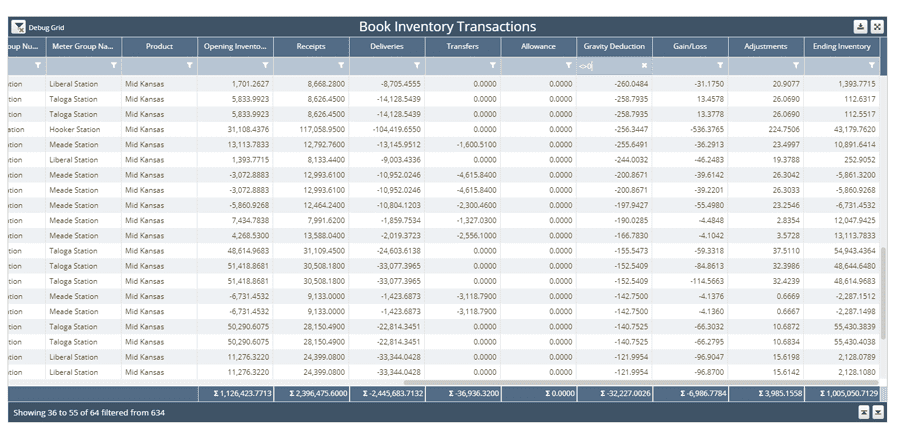The height and width of the screenshot is (437, 900).
Task: Select Receipts value 7,991.6200
Action: click(325, 221)
